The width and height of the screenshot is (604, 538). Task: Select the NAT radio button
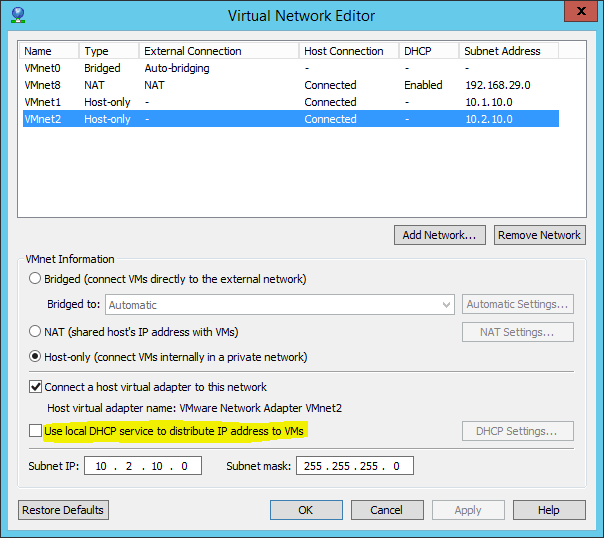pyautogui.click(x=35, y=331)
